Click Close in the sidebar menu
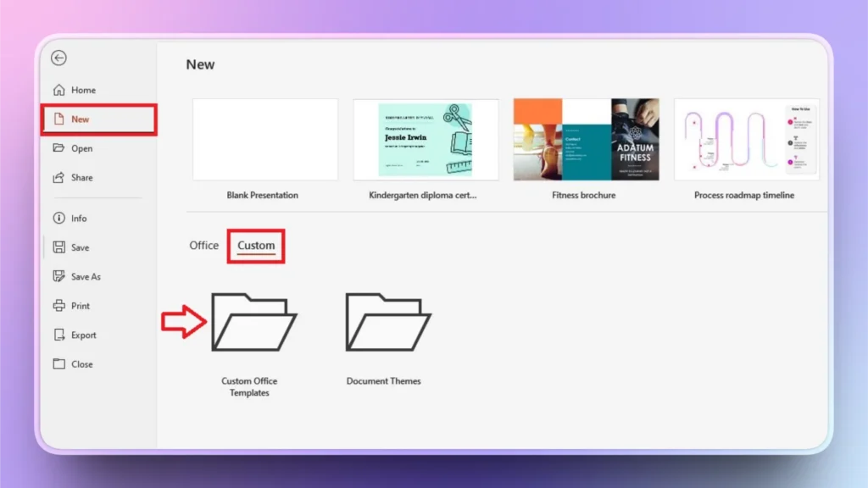 pyautogui.click(x=78, y=363)
